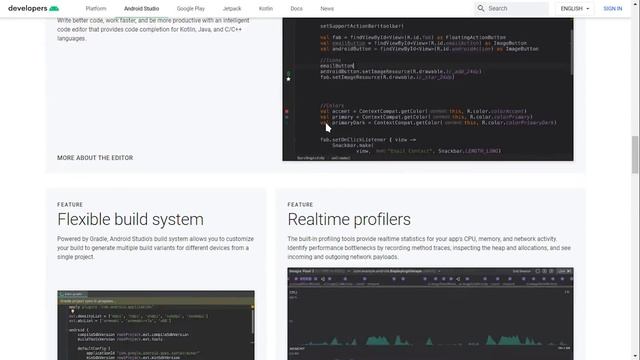Click the page vertical scrollbar thumb
Screen dimensions: 640x360
click(635, 155)
